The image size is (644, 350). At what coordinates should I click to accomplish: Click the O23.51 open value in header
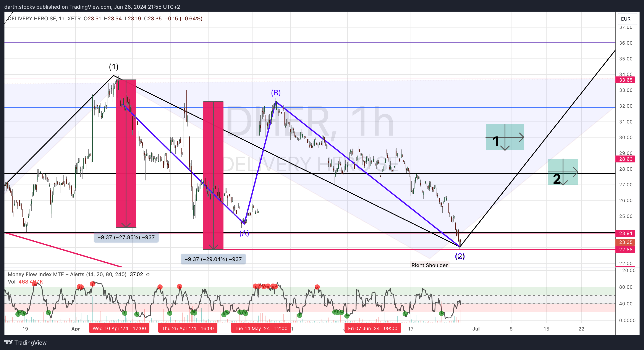[92, 18]
